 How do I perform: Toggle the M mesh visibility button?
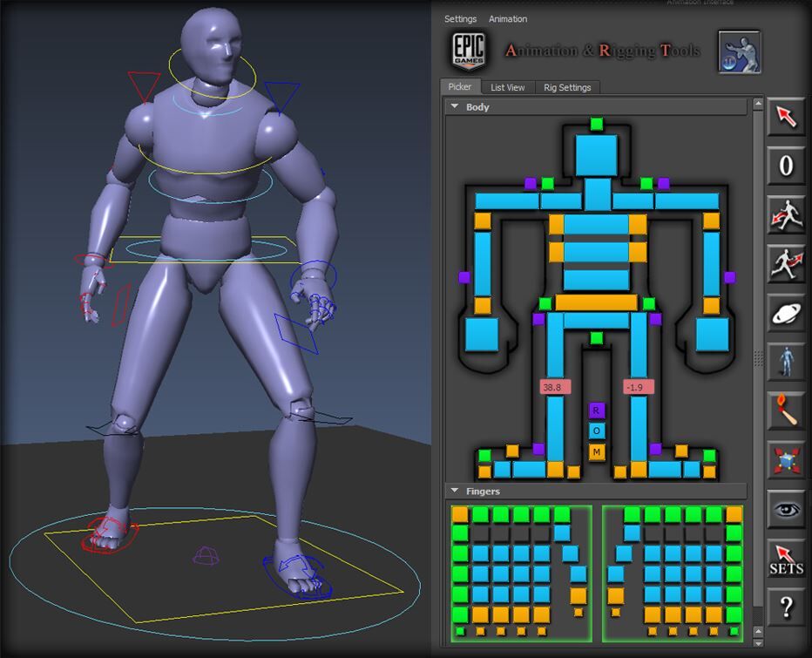[x=595, y=451]
